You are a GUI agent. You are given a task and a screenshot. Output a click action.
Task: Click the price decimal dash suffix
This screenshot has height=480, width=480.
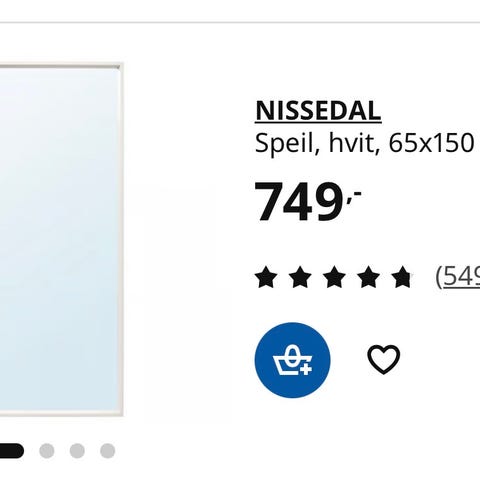tap(354, 196)
